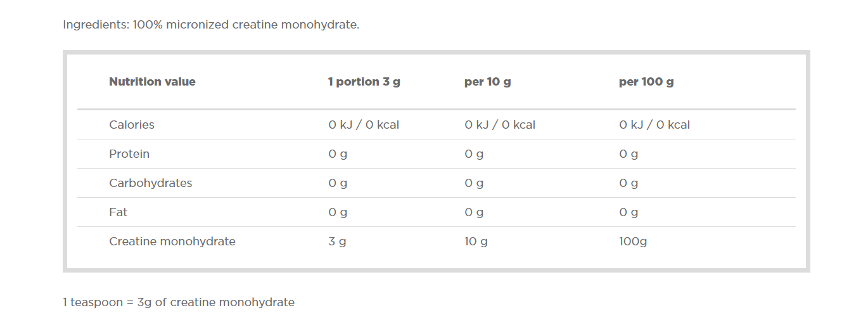Click Calories value in per 10 g column

500,125
